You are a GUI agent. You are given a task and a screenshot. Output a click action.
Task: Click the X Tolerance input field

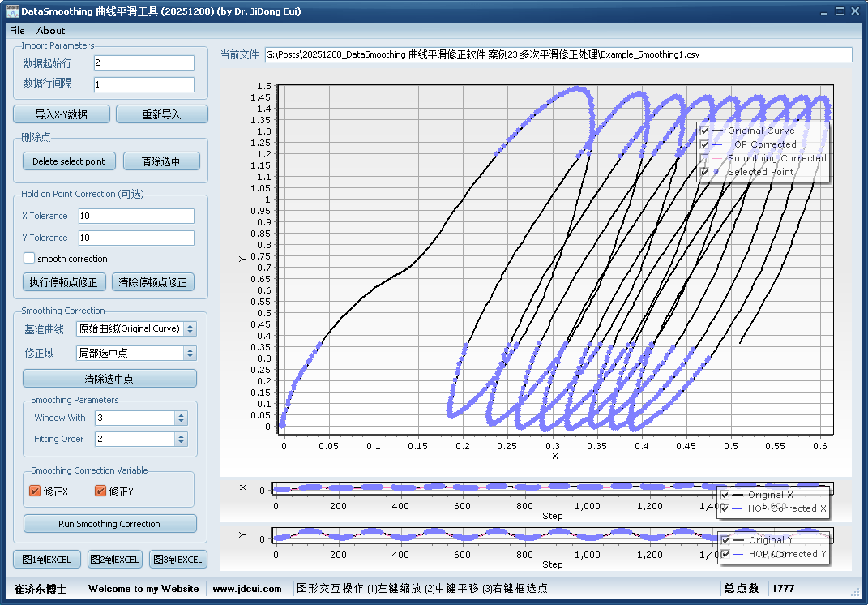click(136, 216)
